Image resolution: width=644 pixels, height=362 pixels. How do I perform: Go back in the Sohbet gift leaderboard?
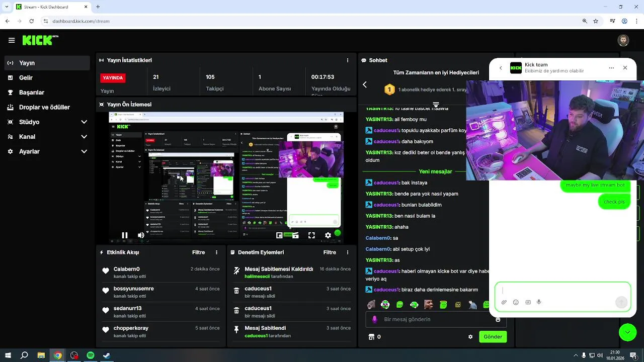coord(365,84)
